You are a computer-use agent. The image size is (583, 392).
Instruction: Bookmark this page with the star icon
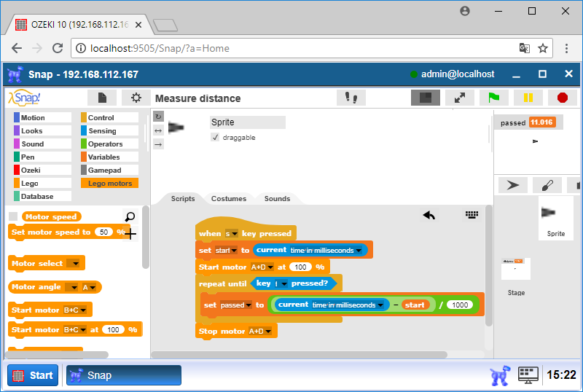[543, 48]
